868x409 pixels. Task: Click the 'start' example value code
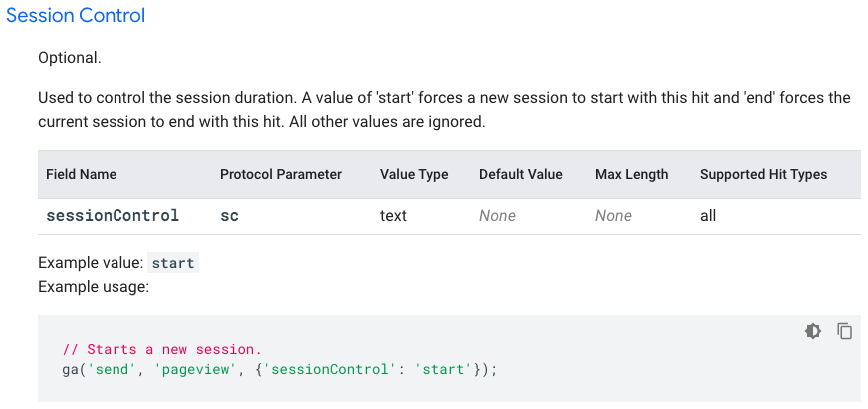click(x=173, y=264)
